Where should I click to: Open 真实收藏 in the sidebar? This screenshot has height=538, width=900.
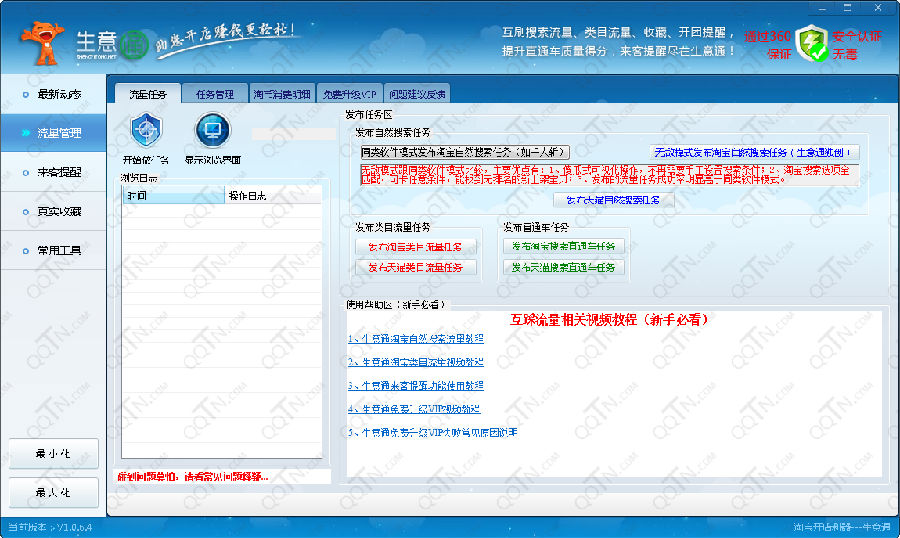(x=53, y=211)
